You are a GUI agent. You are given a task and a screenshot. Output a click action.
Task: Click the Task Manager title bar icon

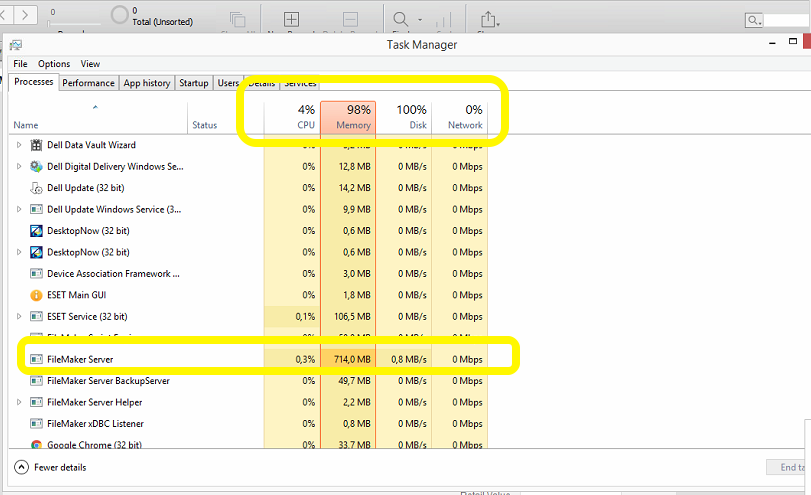tap(16, 45)
